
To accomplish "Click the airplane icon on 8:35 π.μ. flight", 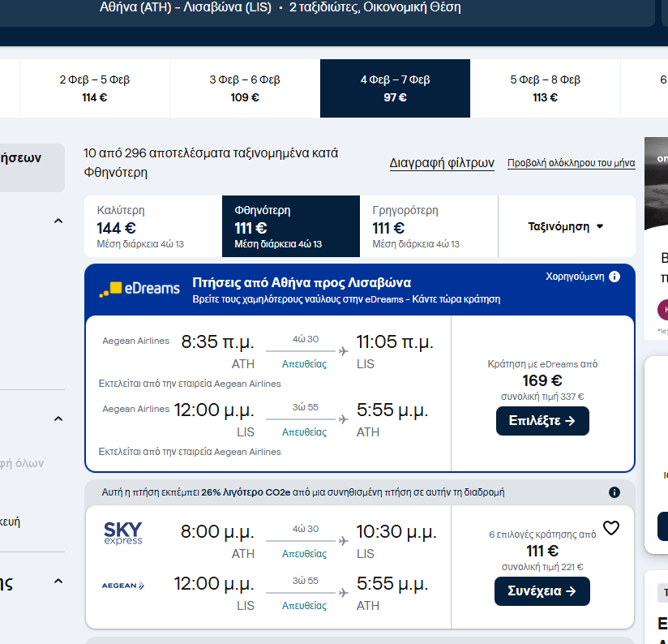I will pyautogui.click(x=343, y=350).
